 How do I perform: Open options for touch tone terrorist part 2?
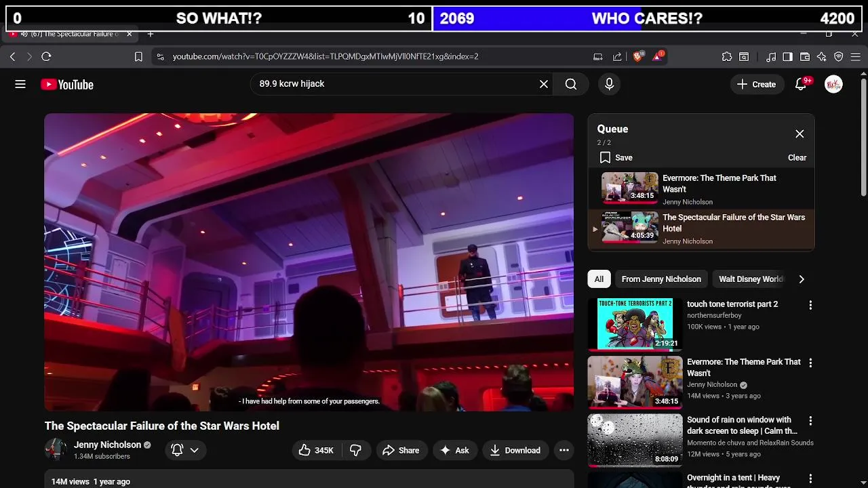(x=810, y=305)
